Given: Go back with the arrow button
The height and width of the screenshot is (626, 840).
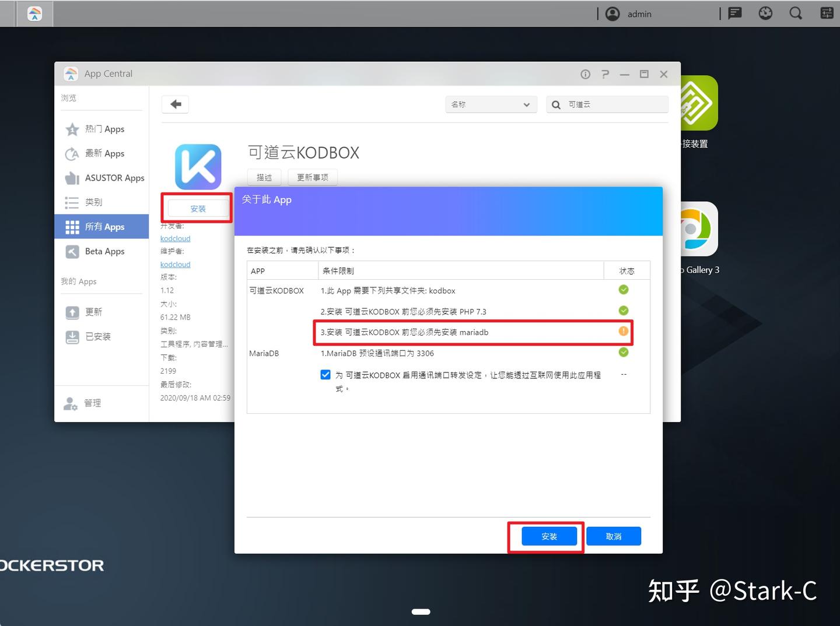Looking at the screenshot, I should (175, 104).
